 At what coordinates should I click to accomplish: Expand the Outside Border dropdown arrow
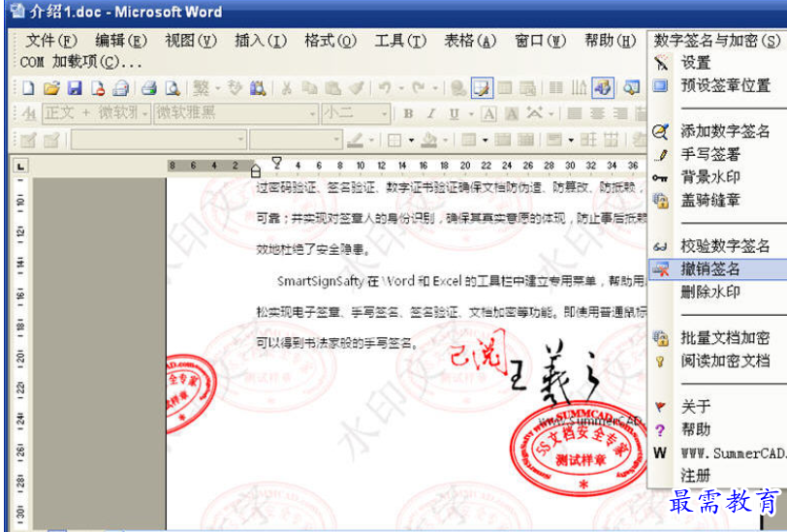point(411,141)
